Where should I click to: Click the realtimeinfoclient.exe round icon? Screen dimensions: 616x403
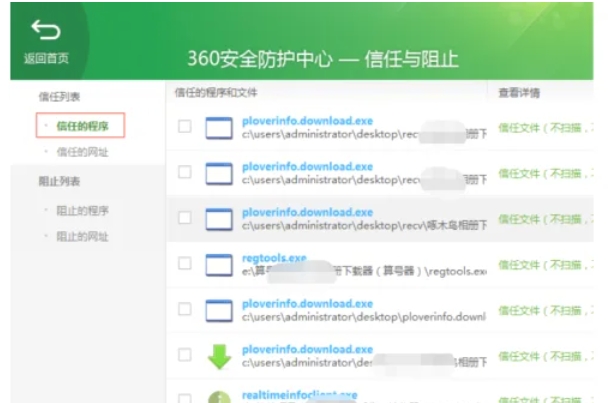pos(218,396)
